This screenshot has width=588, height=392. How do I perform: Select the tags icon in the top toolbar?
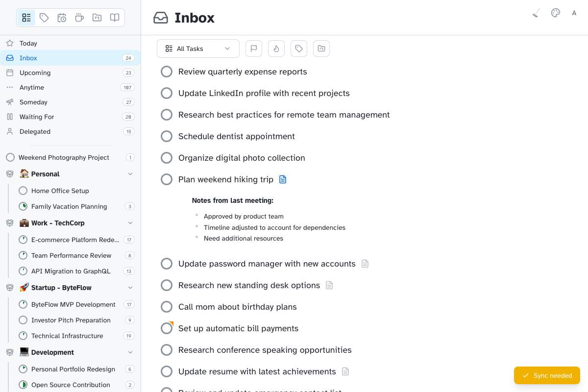tap(44, 18)
